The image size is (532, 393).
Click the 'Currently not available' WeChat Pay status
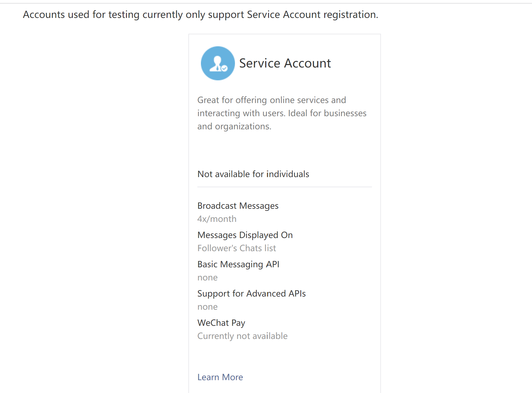point(242,336)
